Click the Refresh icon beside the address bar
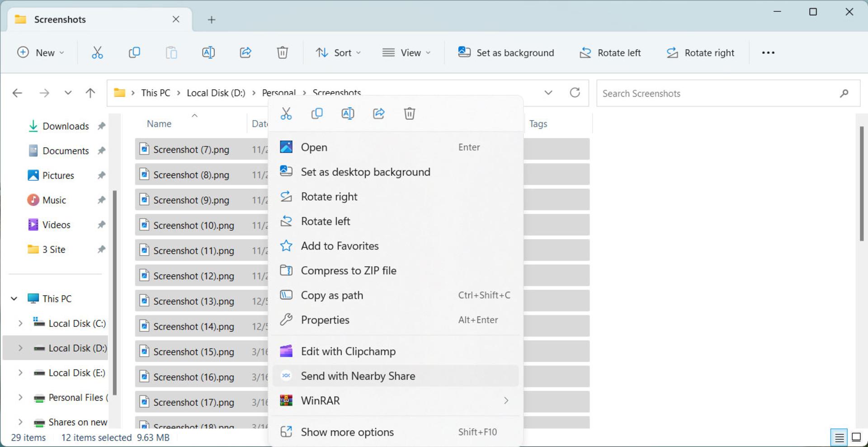The height and width of the screenshot is (447, 868). tap(575, 93)
